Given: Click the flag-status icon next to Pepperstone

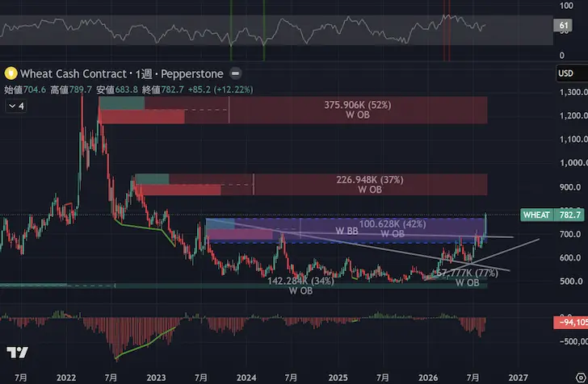Looking at the screenshot, I should [236, 73].
